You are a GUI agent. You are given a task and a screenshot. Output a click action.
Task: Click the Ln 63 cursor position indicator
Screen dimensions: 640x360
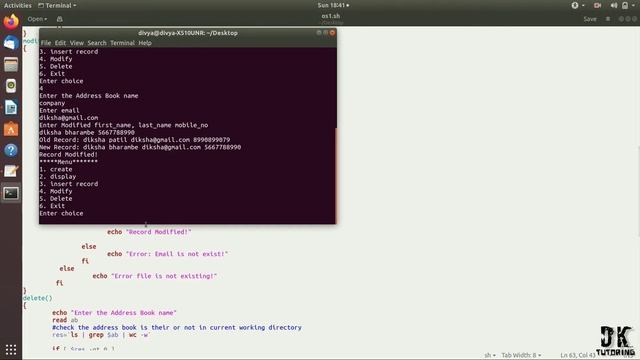tap(578, 355)
